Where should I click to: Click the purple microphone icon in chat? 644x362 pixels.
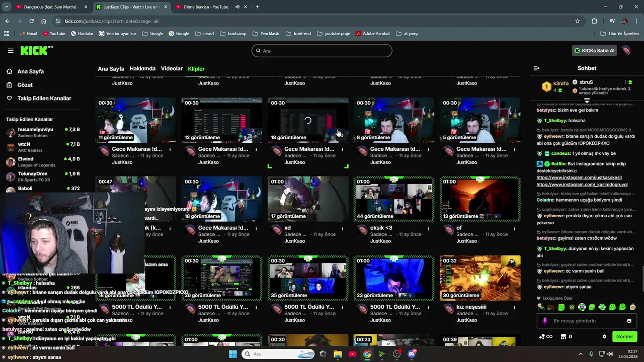pos(545,321)
